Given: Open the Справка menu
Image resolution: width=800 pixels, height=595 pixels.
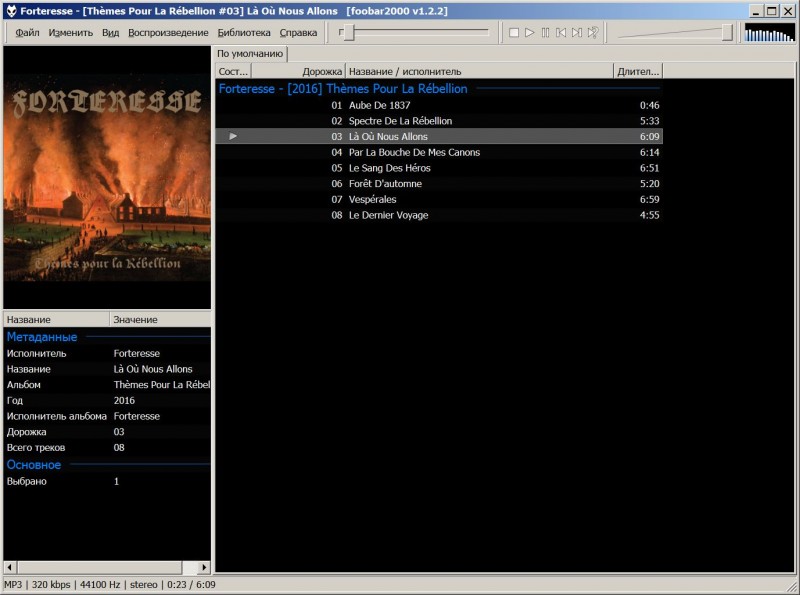Looking at the screenshot, I should (x=298, y=33).
